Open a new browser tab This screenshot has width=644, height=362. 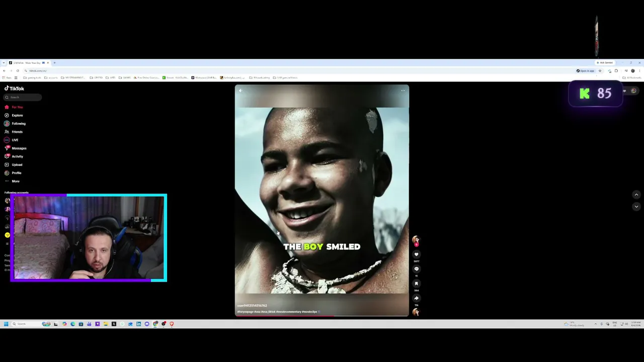54,63
